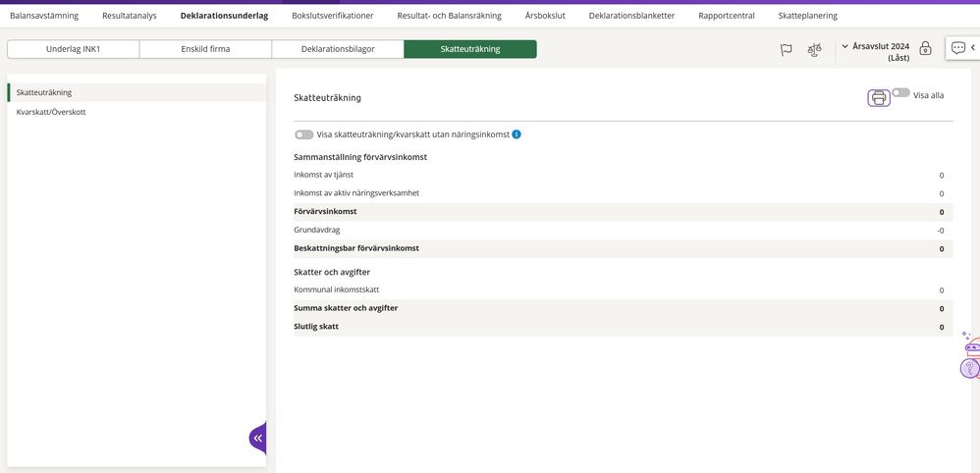Screen dimensions: 980x473
Task: Select Kvarskatt/Överskott in the left sidebar
Action: click(x=51, y=112)
